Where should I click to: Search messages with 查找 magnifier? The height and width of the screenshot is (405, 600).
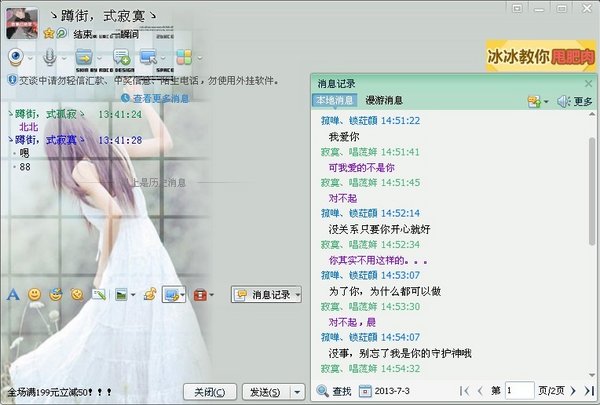[334, 391]
